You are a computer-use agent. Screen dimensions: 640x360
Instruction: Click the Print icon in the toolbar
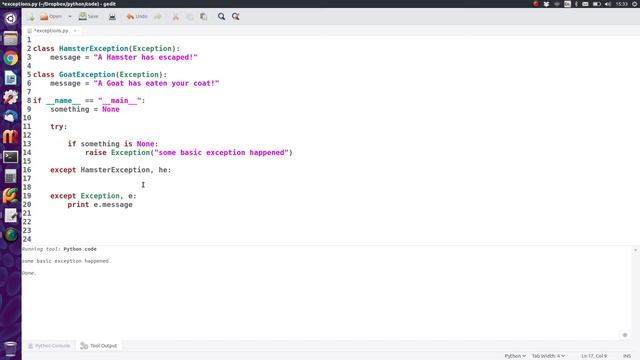tap(112, 17)
